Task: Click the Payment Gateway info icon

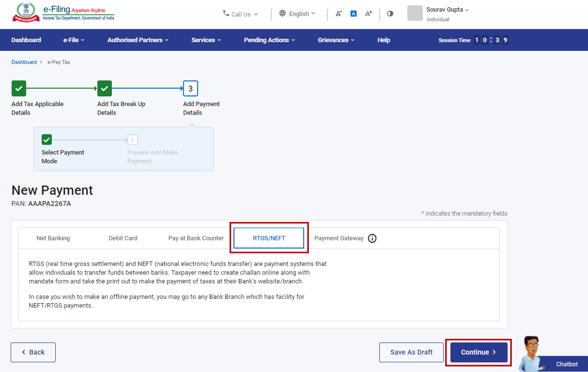Action: [x=372, y=238]
